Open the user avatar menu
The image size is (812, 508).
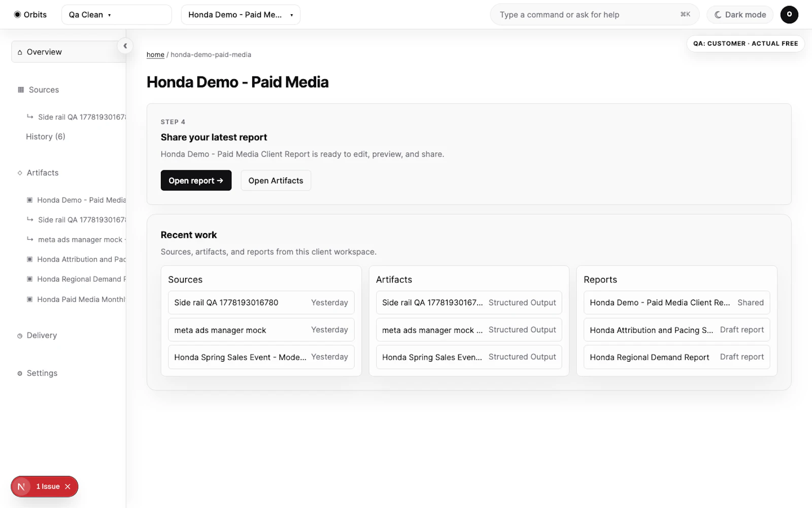789,15
